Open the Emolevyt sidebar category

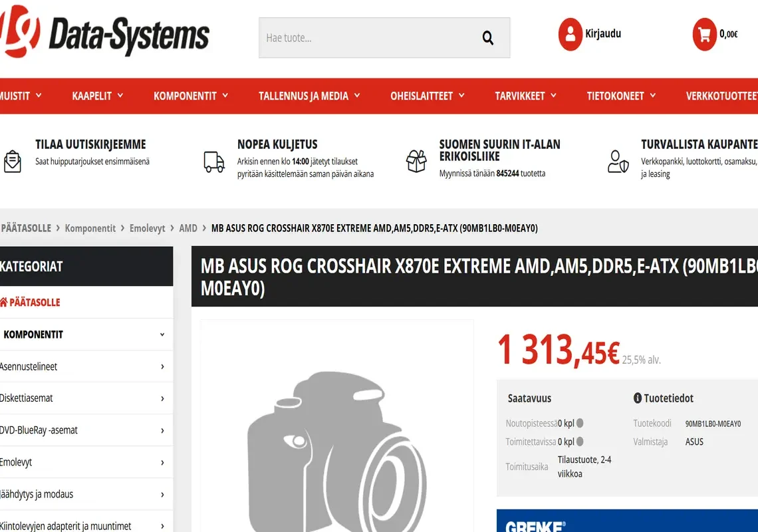tap(16, 462)
